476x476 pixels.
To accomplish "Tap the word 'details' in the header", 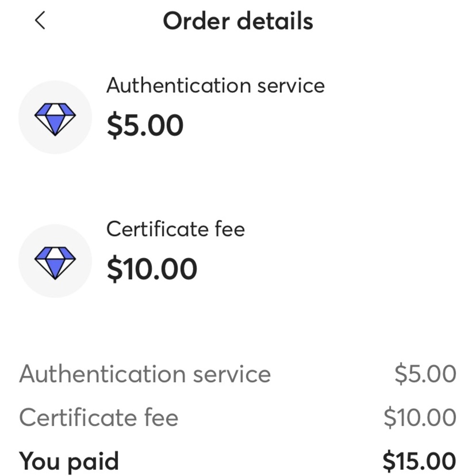I will pos(275,21).
